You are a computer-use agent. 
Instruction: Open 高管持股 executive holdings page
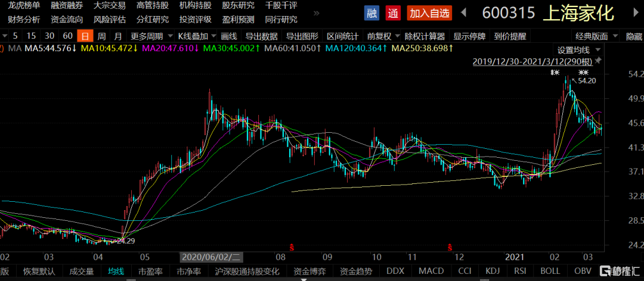tap(153, 6)
